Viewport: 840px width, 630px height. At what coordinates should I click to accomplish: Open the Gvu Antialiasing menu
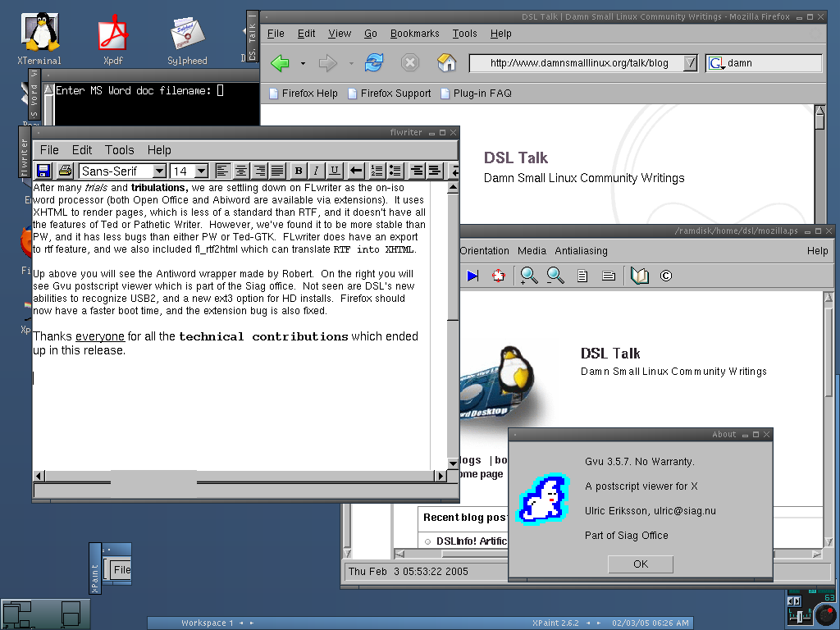point(582,251)
